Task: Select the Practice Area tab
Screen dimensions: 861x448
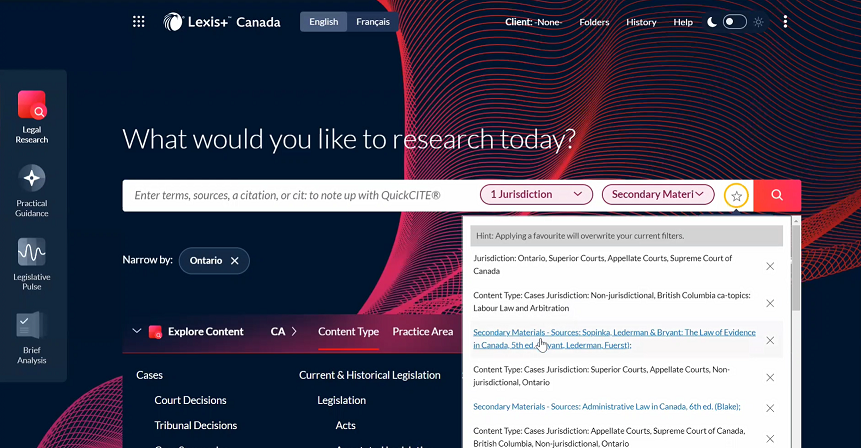Action: coord(423,332)
